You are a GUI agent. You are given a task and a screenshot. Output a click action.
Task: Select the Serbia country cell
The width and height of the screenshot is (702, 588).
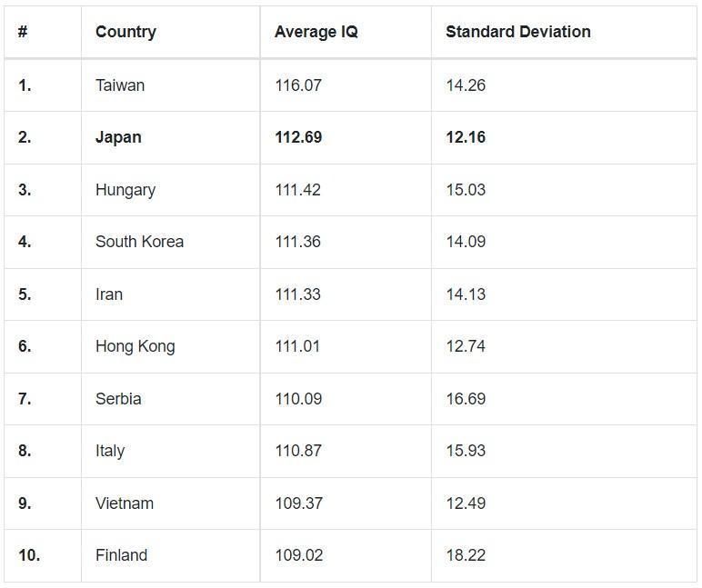point(118,399)
